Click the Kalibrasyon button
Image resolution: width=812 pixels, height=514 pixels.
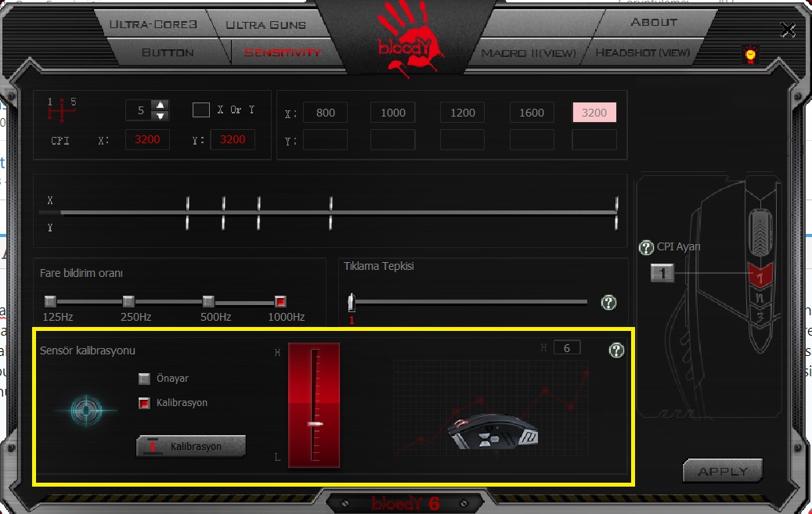[x=191, y=446]
